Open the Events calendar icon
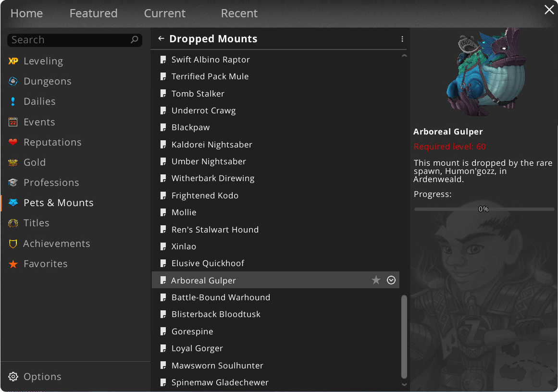 (x=13, y=122)
